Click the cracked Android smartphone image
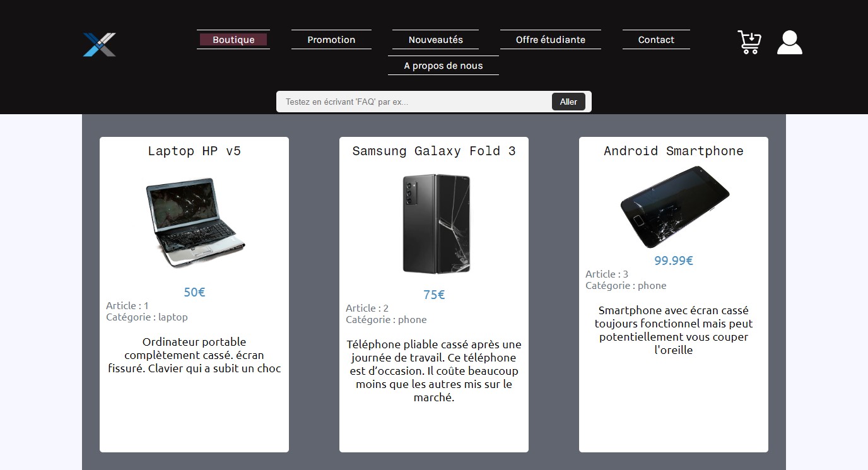Viewport: 868px width, 470px height. [674, 208]
